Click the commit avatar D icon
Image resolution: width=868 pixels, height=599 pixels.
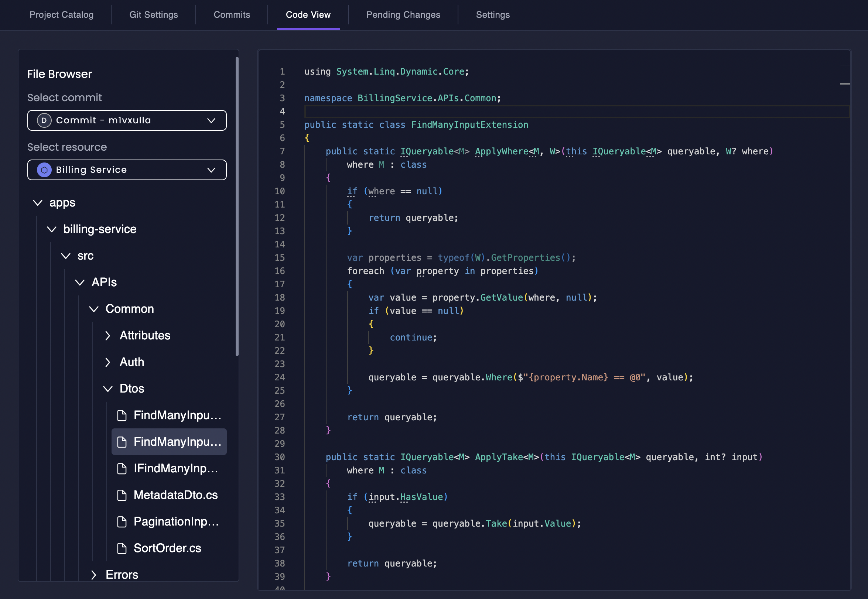click(44, 120)
